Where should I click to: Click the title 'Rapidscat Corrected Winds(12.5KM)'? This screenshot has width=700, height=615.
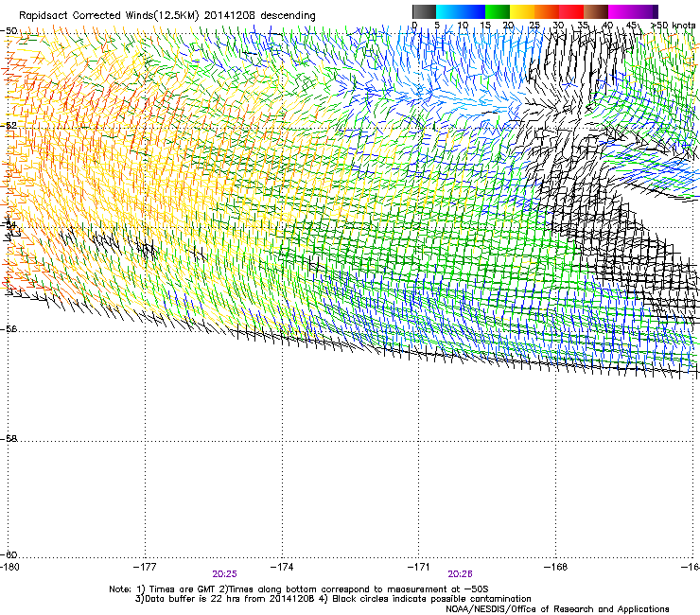[109, 16]
